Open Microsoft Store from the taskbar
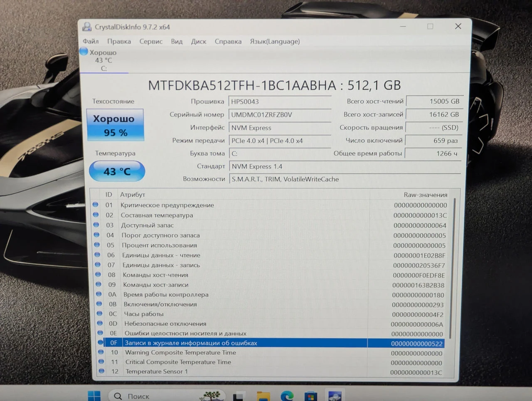532x401 pixels. tap(310, 396)
